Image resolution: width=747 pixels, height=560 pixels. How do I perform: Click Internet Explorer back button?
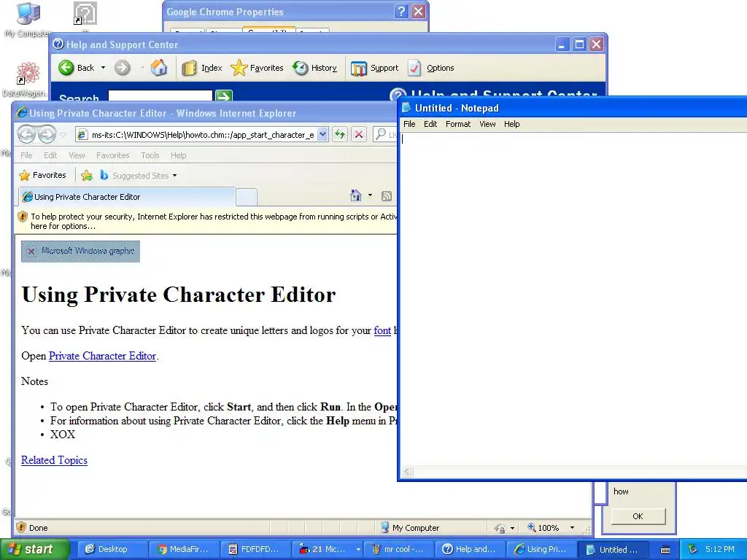(x=27, y=134)
